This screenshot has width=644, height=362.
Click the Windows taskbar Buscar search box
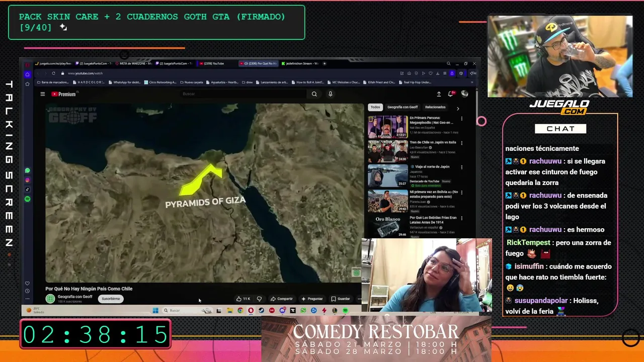[x=187, y=311]
